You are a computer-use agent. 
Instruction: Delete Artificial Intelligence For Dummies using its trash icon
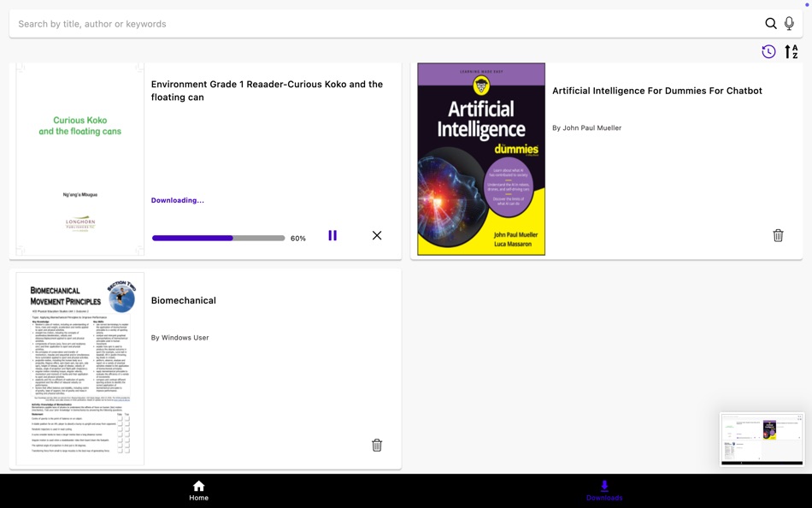[x=778, y=234]
